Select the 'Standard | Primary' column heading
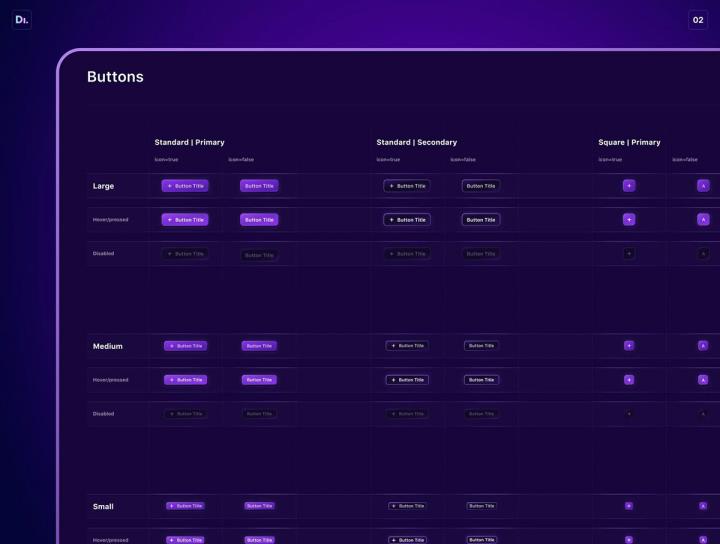This screenshot has width=720, height=544. click(189, 142)
